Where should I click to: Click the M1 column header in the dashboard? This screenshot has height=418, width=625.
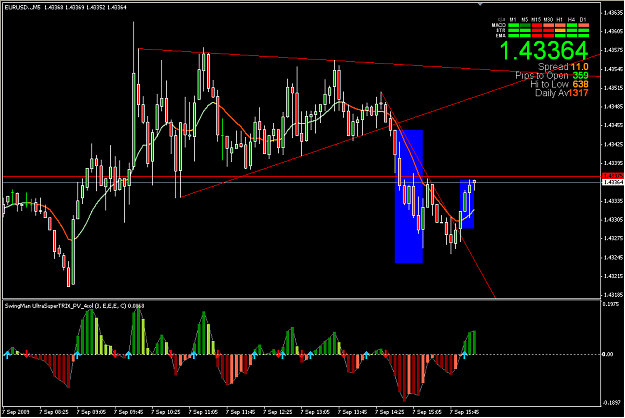coord(513,20)
